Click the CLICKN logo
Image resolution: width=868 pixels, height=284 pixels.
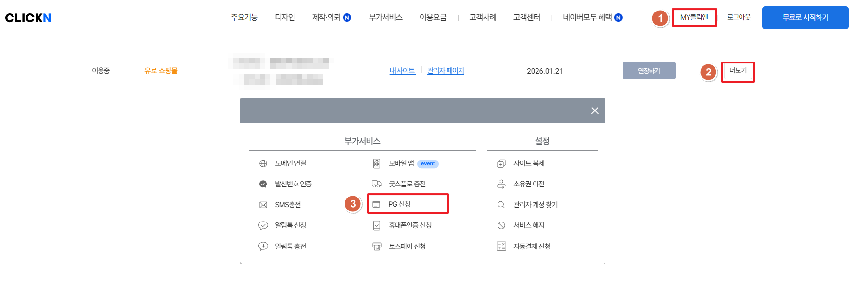(x=28, y=18)
